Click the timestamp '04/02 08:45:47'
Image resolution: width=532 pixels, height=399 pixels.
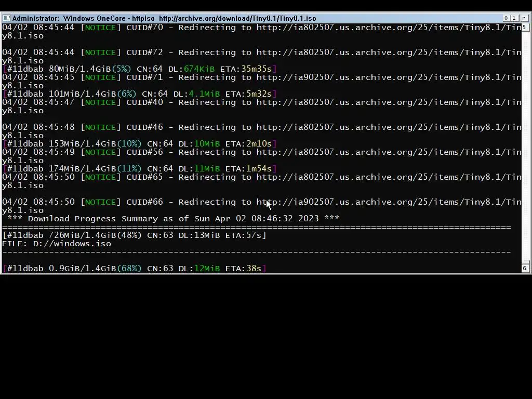point(38,102)
